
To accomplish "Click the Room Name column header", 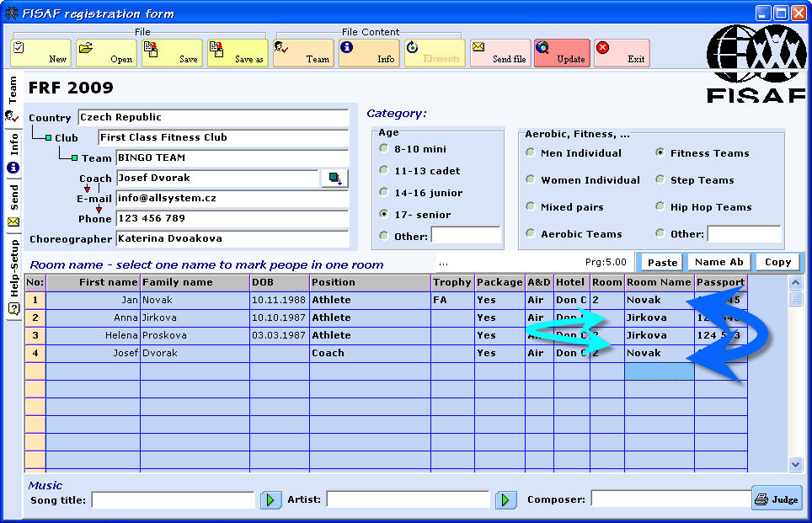I will (660, 282).
